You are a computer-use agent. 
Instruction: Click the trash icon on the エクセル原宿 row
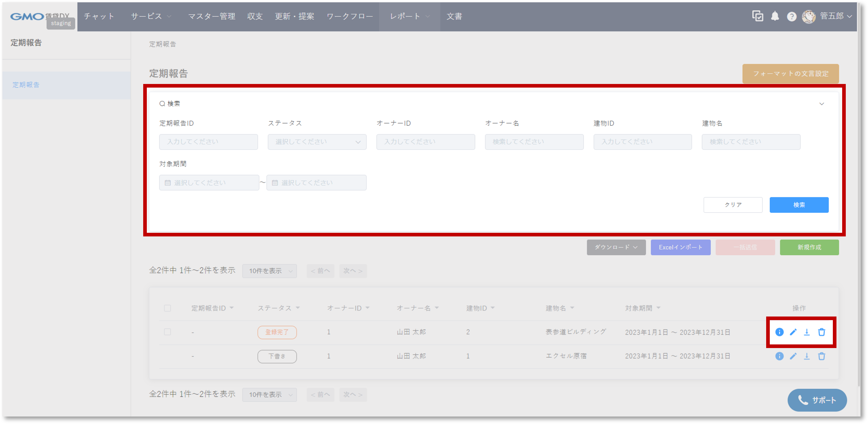822,356
